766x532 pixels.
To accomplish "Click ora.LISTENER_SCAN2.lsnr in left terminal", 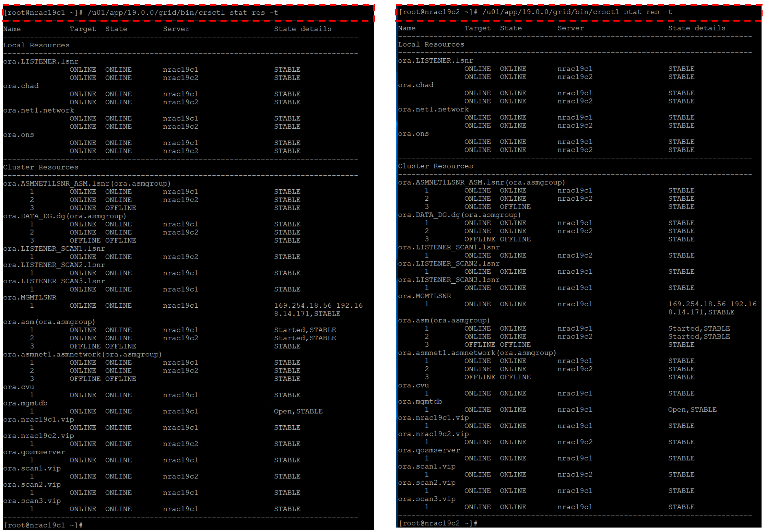I will tap(54, 265).
